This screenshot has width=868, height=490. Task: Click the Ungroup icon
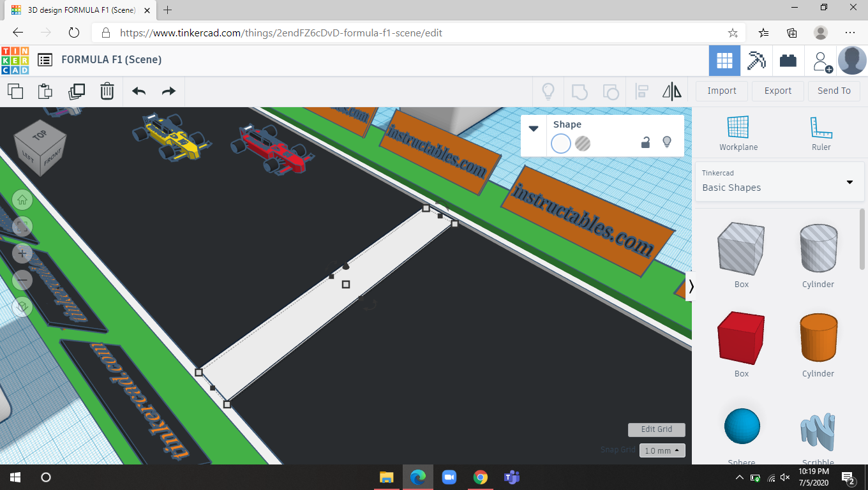[610, 91]
